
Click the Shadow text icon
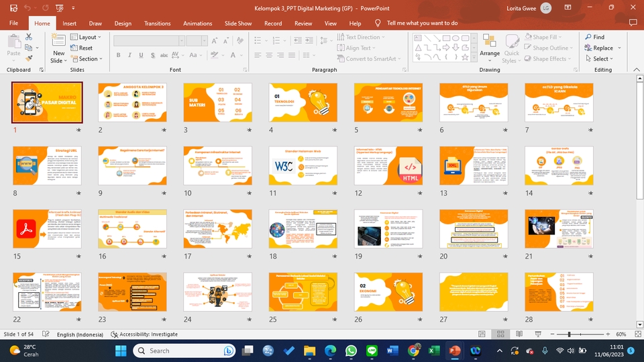coord(153,55)
